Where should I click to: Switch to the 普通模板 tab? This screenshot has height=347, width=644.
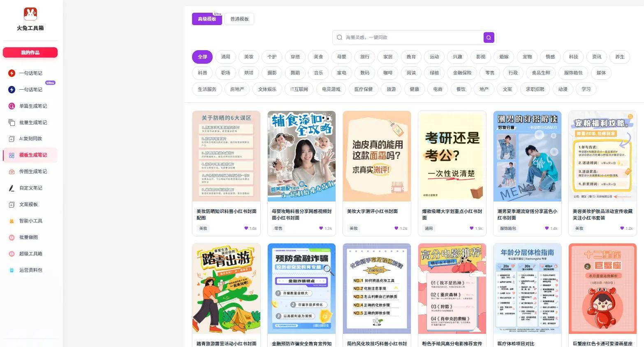tap(239, 19)
